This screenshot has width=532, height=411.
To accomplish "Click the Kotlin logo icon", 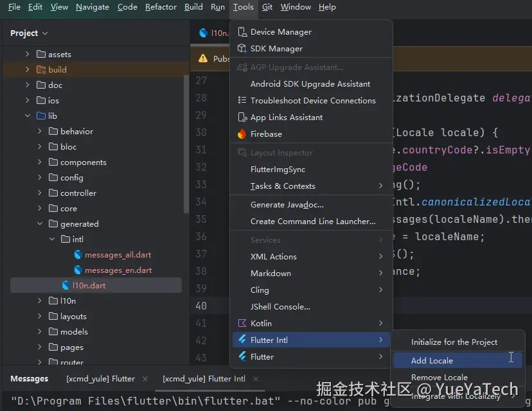I will (242, 323).
